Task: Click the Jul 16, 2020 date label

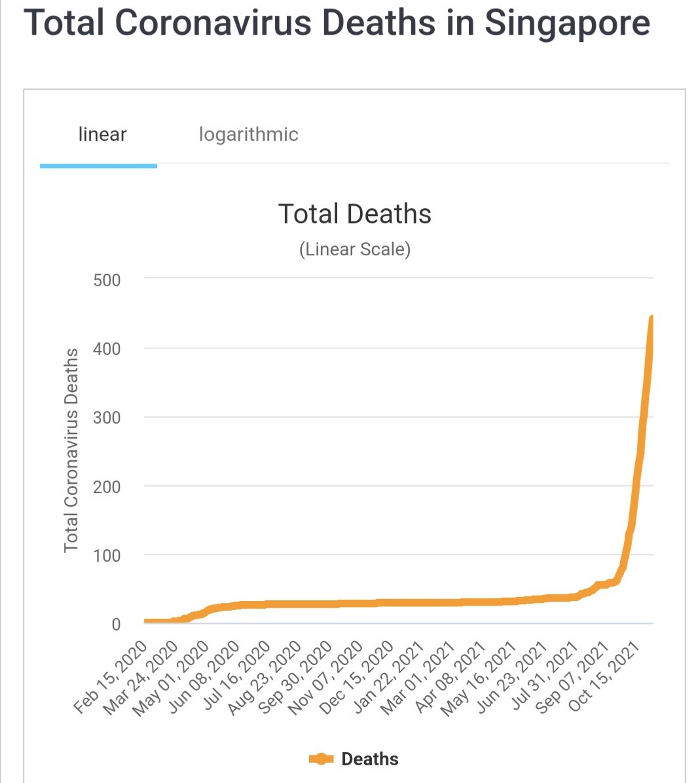Action: [x=236, y=677]
